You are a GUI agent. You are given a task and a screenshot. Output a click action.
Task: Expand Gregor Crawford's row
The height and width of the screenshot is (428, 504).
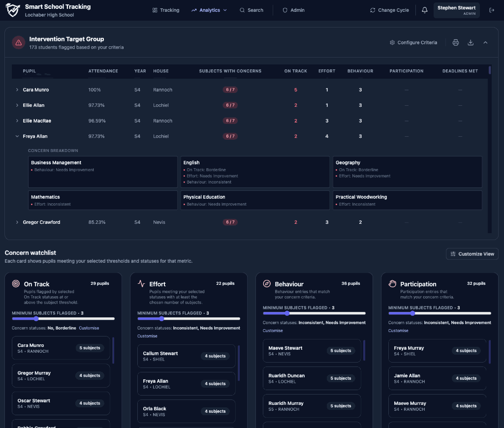tap(17, 222)
